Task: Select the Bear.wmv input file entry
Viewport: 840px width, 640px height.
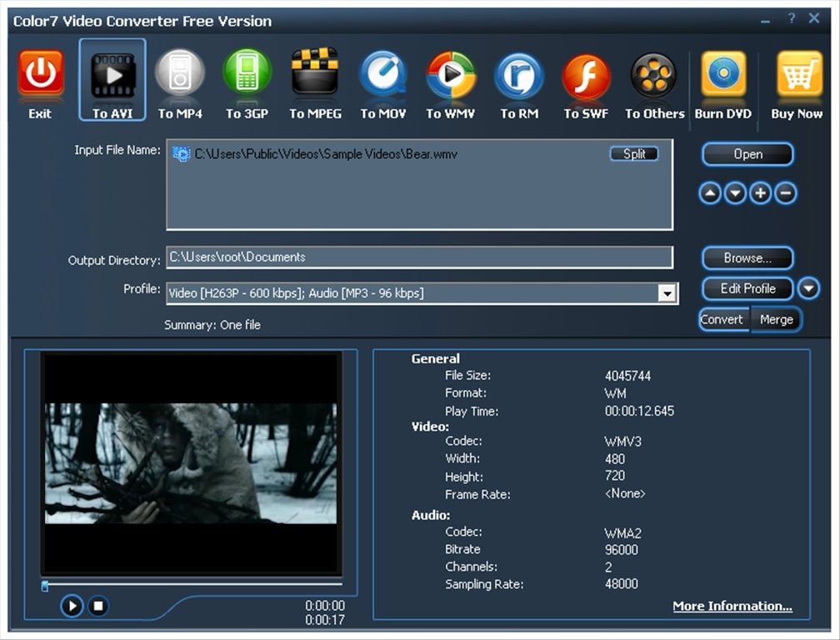Action: [326, 154]
